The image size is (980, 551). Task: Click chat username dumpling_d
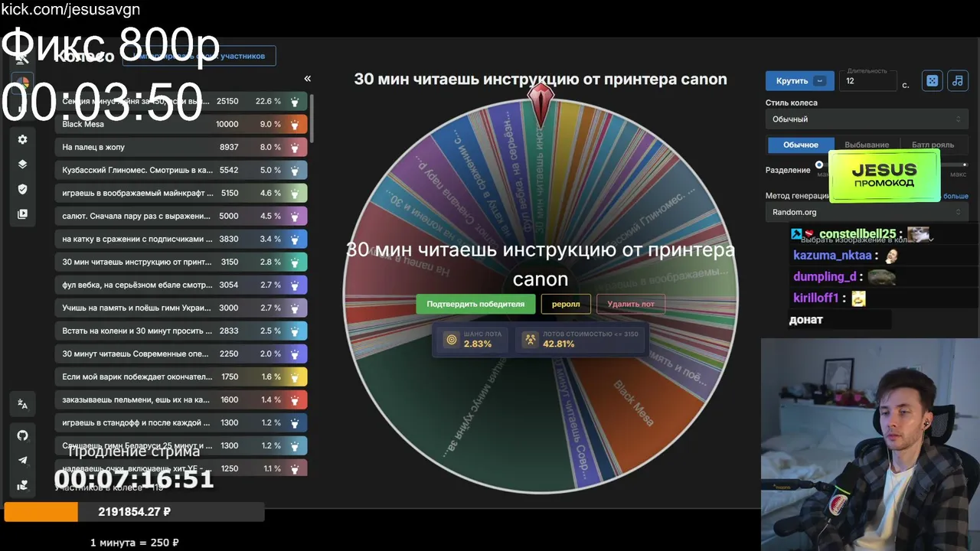tap(825, 277)
